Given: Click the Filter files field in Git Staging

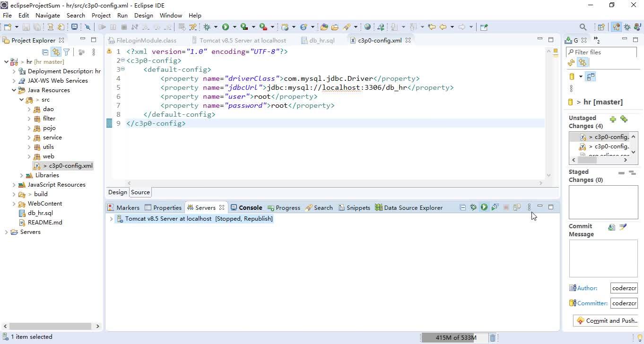Looking at the screenshot, I should click(602, 52).
